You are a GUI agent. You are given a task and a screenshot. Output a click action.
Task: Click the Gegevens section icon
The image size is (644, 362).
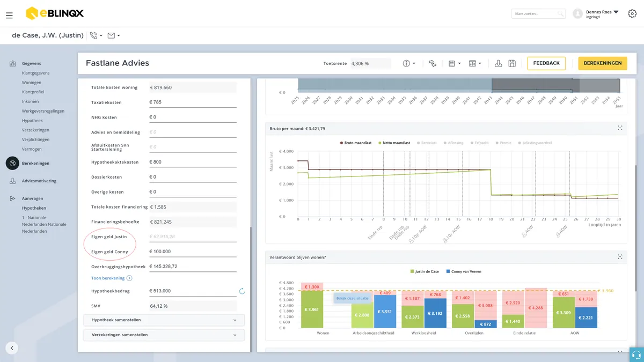point(12,64)
